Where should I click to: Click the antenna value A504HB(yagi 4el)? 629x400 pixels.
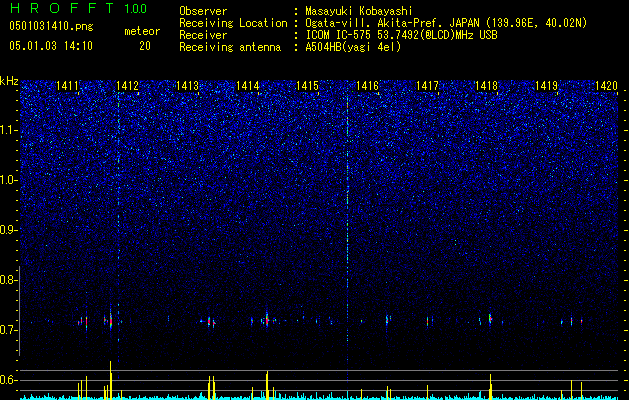point(353,47)
